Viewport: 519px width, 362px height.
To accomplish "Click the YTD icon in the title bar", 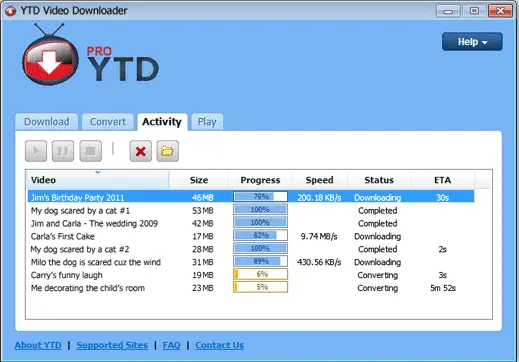I will (x=10, y=11).
